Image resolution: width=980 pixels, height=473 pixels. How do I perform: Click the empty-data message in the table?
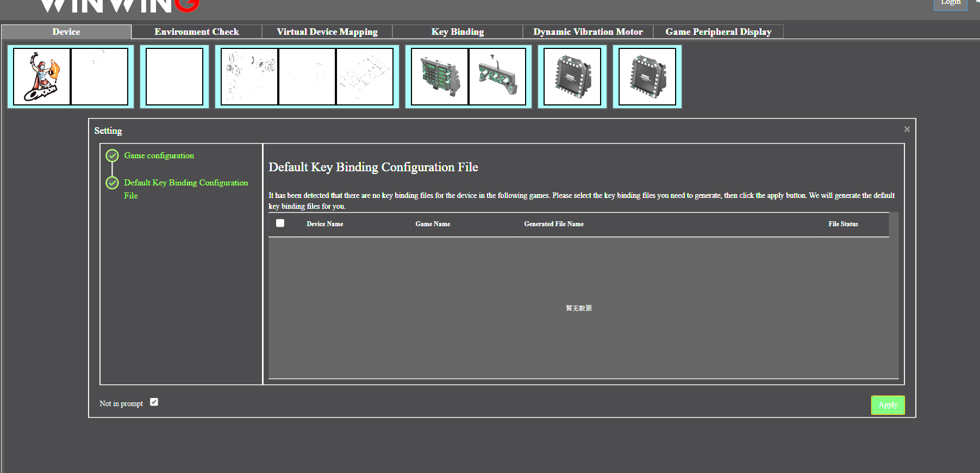tap(579, 308)
